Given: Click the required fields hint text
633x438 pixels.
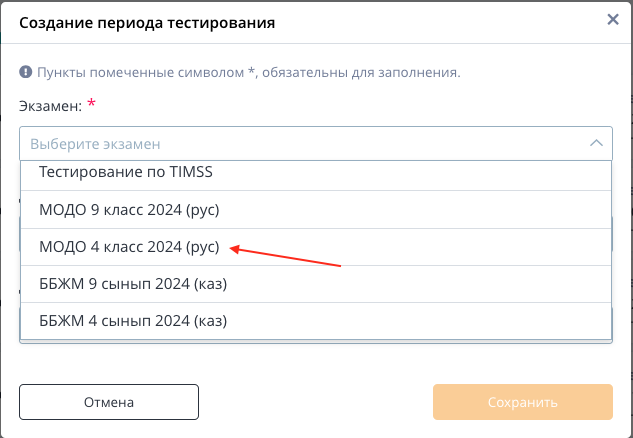Looking at the screenshot, I should pos(249,73).
